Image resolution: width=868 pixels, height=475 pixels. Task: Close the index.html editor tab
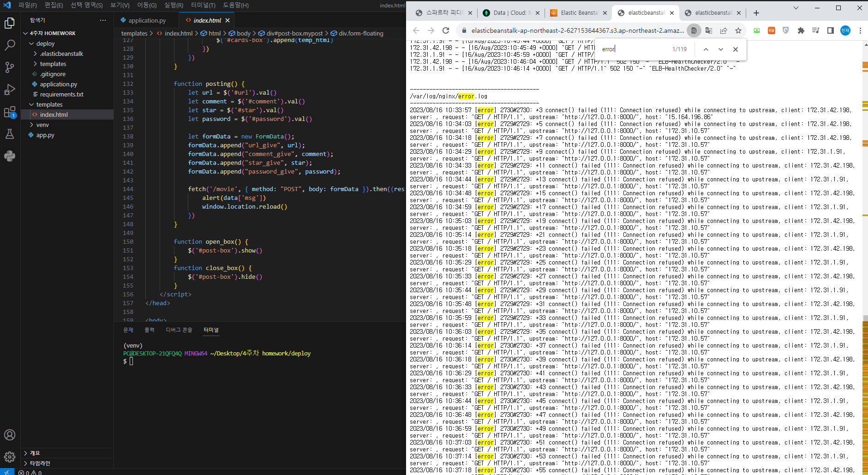(227, 20)
